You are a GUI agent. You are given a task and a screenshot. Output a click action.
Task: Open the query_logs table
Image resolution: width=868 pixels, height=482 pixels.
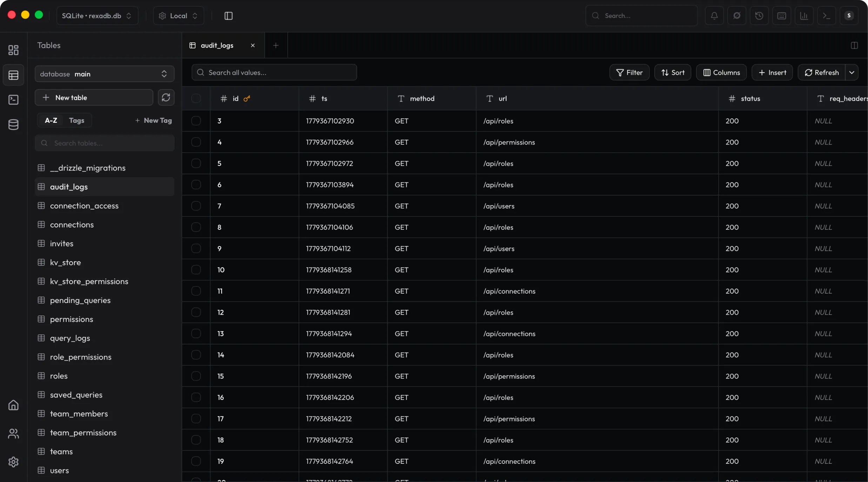coord(105,338)
